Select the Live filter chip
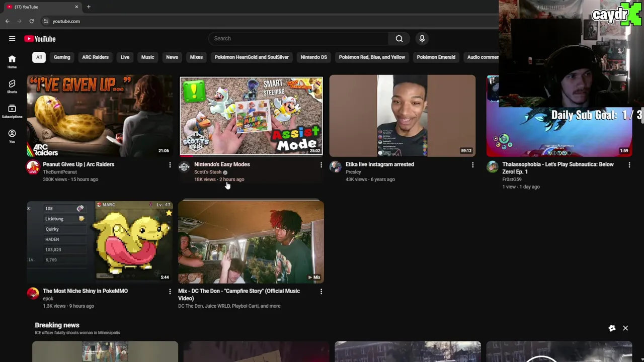Image resolution: width=644 pixels, height=362 pixels. 125,57
